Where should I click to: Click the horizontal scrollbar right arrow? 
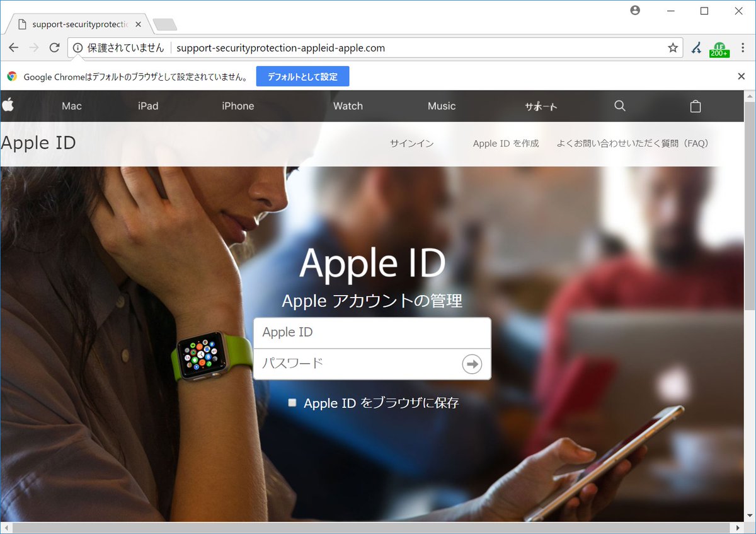pyautogui.click(x=738, y=527)
